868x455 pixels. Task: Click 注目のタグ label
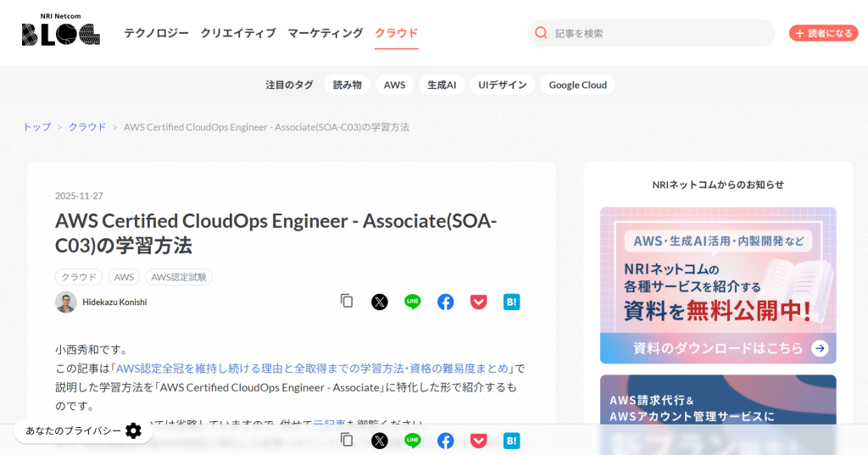[x=290, y=85]
